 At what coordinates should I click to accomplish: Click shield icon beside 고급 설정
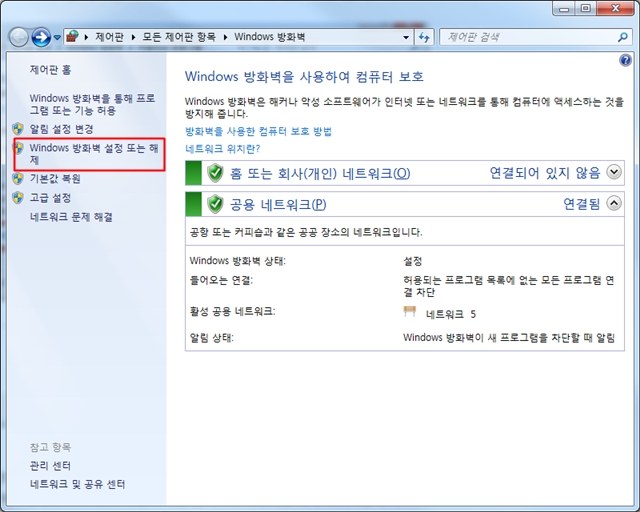coord(18,198)
